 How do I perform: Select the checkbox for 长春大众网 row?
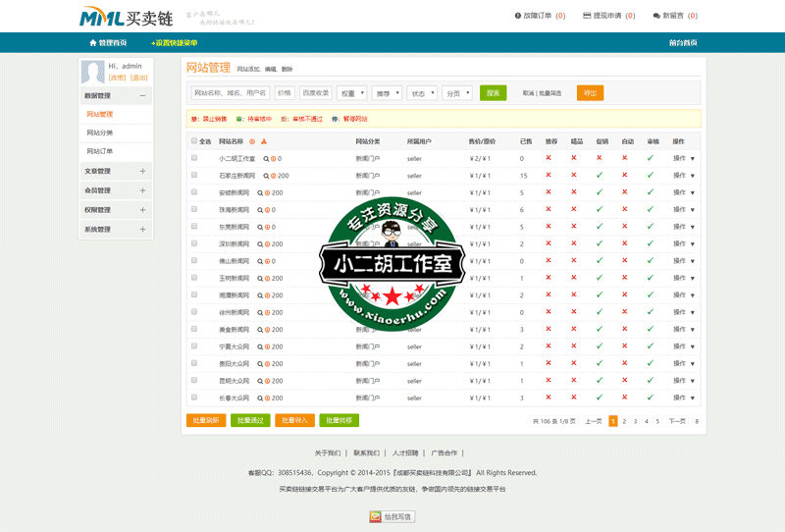pyautogui.click(x=194, y=398)
